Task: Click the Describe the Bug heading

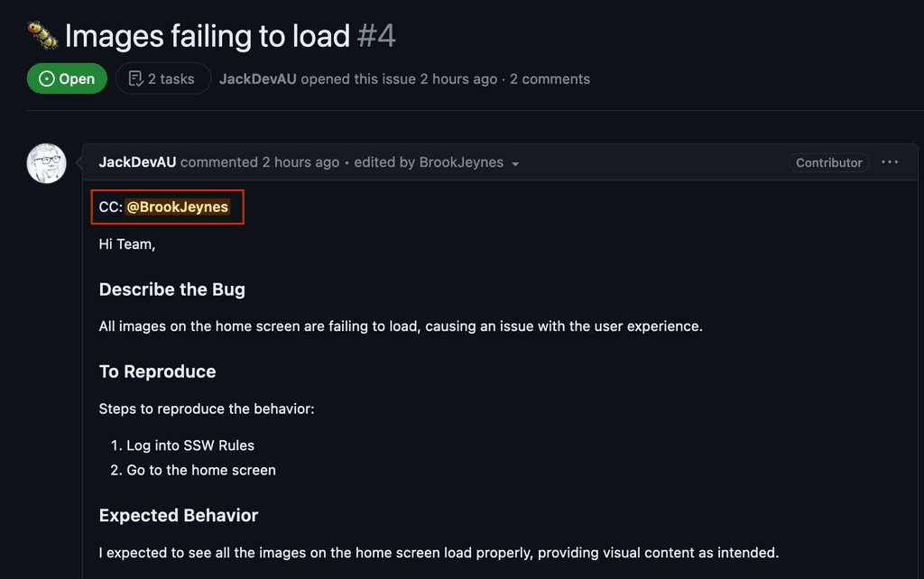Action: (x=171, y=289)
